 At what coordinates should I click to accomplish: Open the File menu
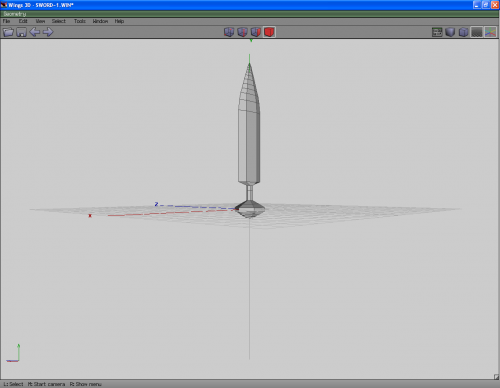click(6, 21)
